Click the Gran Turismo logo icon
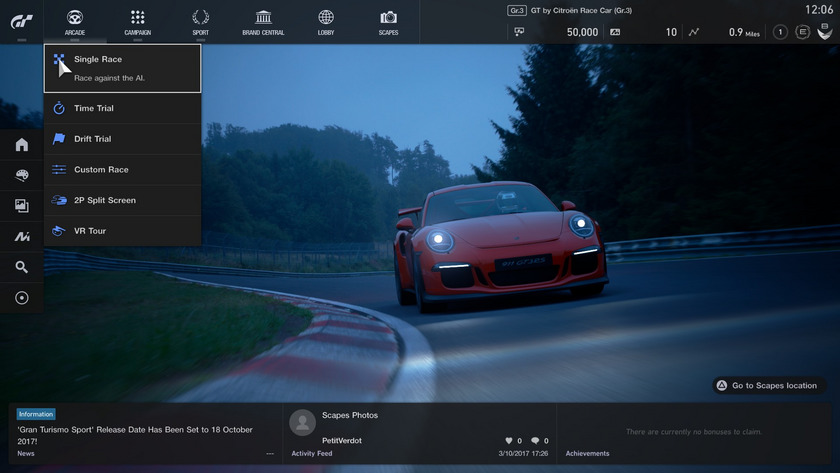Viewport: 840px width, 473px height. pyautogui.click(x=22, y=21)
